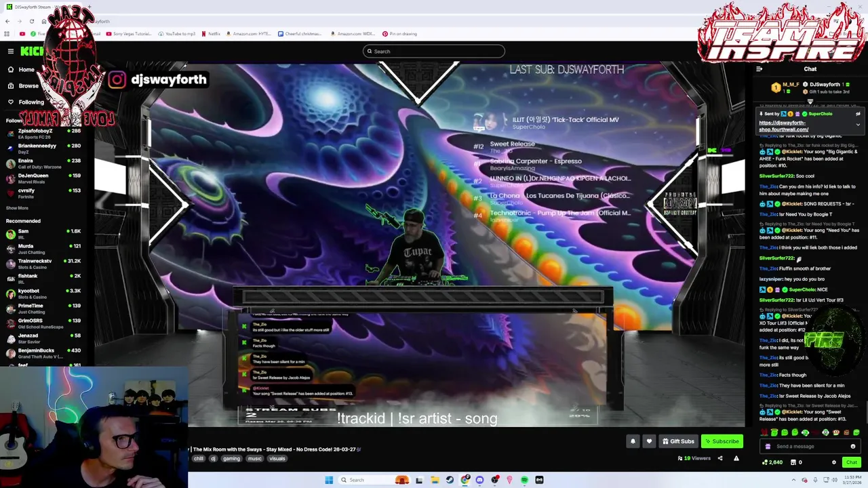Open Murda channel in Recommended list
The width and height of the screenshot is (868, 488).
[x=43, y=249]
